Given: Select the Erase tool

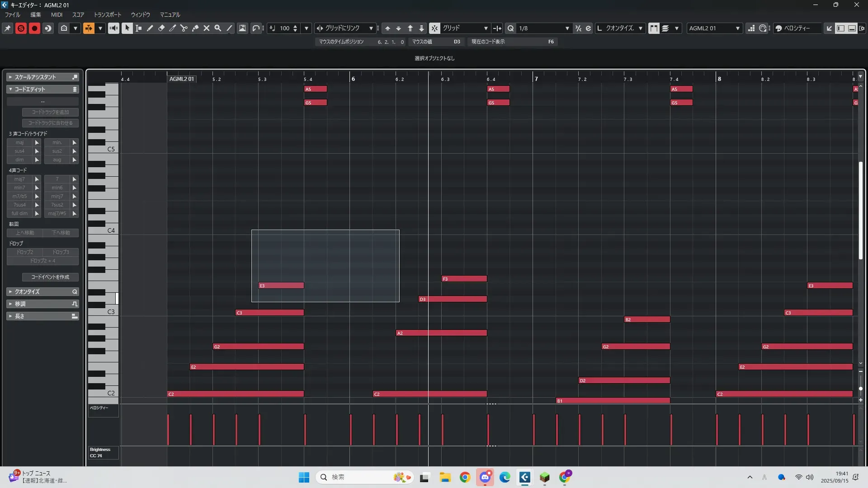Looking at the screenshot, I should [161, 28].
